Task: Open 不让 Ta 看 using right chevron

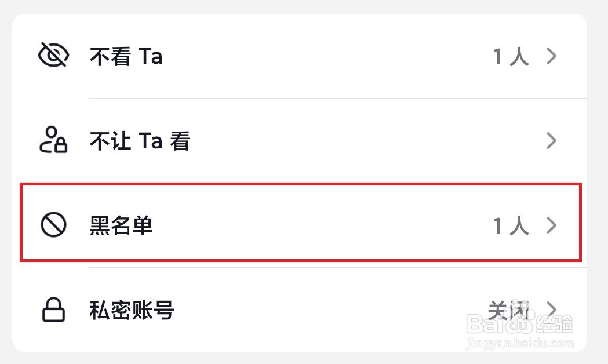Action: pos(551,140)
